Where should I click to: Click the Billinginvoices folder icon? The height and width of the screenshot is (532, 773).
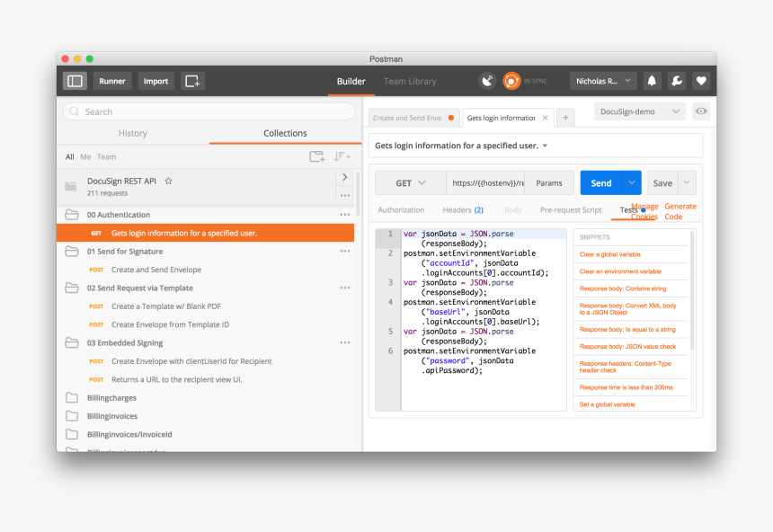(x=72, y=416)
